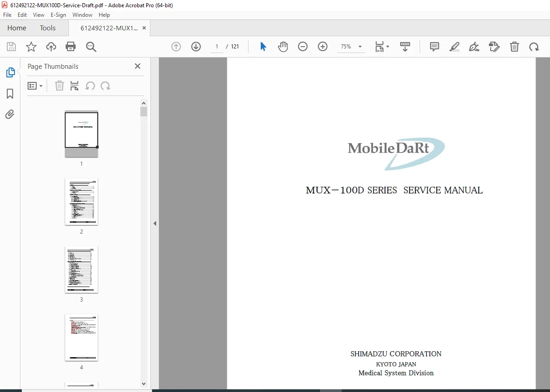The image size is (550, 392).
Task: Click the Save file icon
Action: point(11,47)
